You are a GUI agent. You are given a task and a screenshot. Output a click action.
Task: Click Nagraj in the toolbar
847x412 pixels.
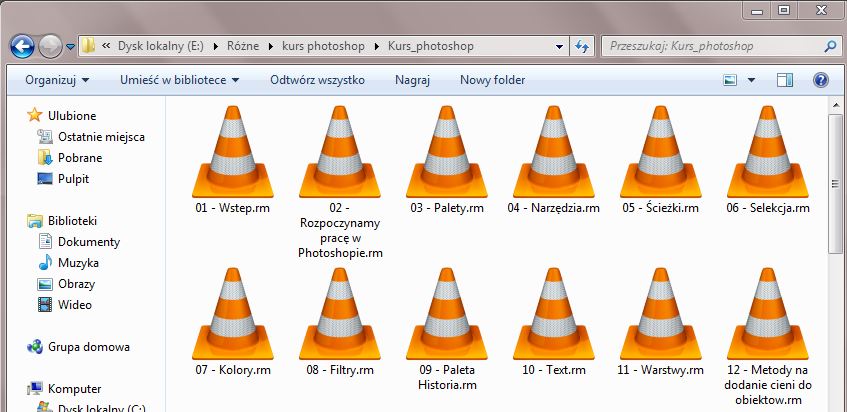pos(412,80)
